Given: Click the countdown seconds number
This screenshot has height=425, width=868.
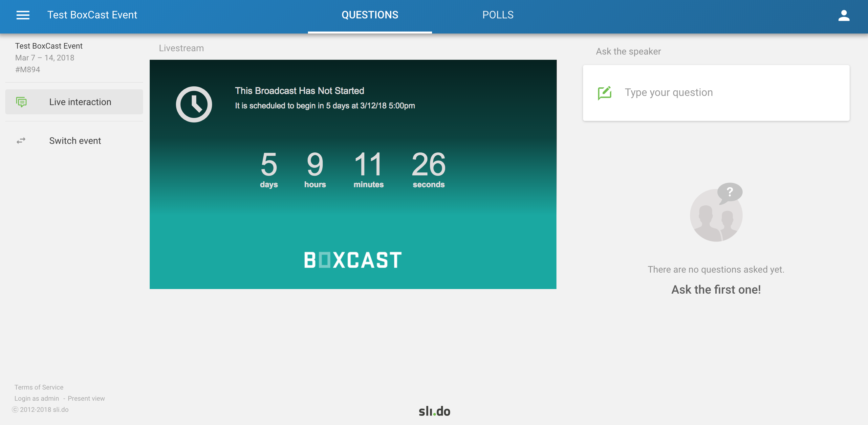Looking at the screenshot, I should [429, 165].
